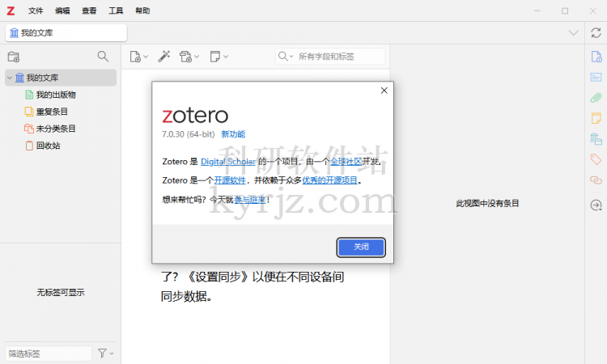Screen dimensions: 607x364
Task: Click the 无标签可显示 text
Action: tap(61, 293)
